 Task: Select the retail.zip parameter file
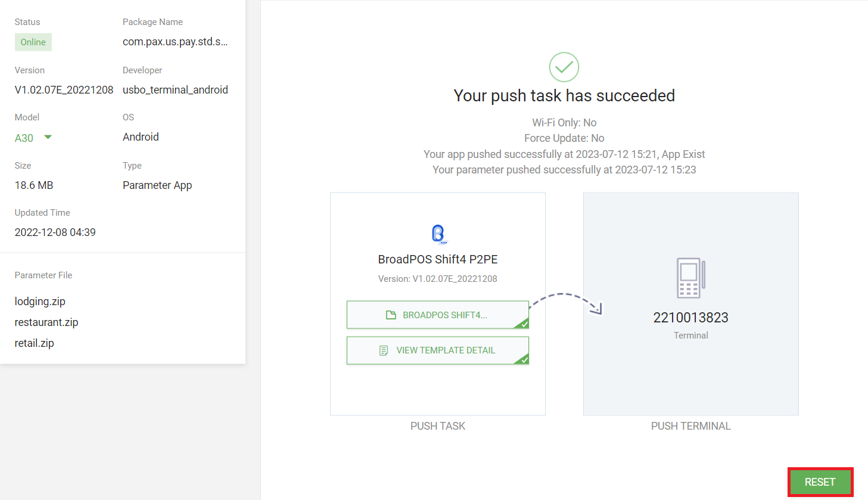point(35,343)
